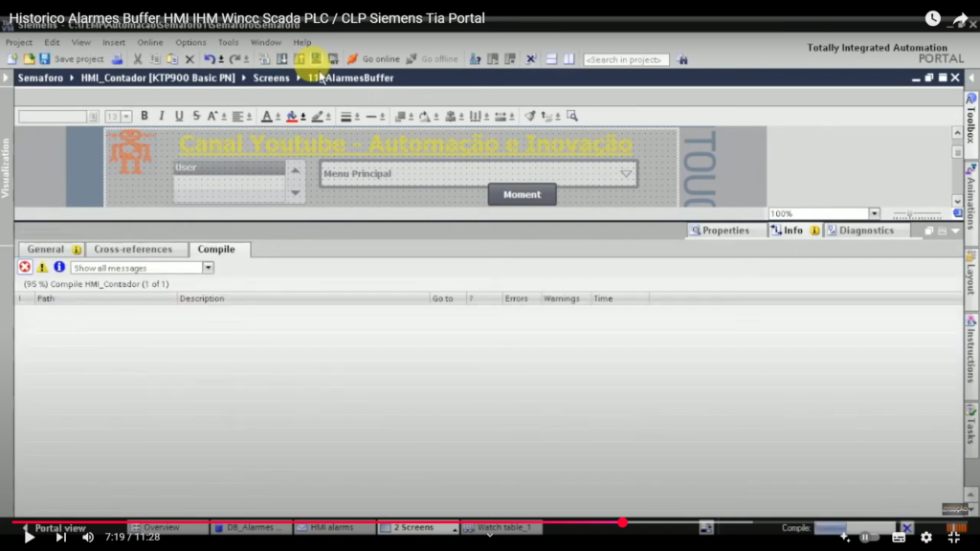Viewport: 980px width, 551px height.
Task: Click the Upload from device icon
Action: coord(300,59)
